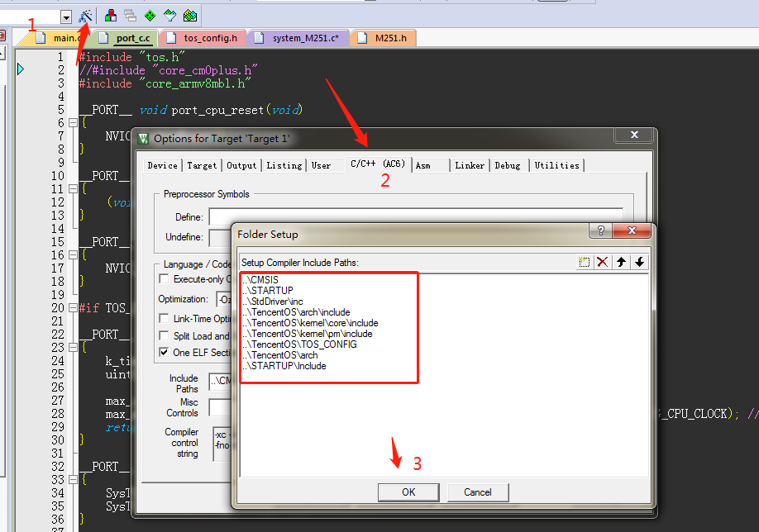Open the Debug tab in Options dialog
Image resolution: width=759 pixels, height=532 pixels.
click(x=508, y=165)
